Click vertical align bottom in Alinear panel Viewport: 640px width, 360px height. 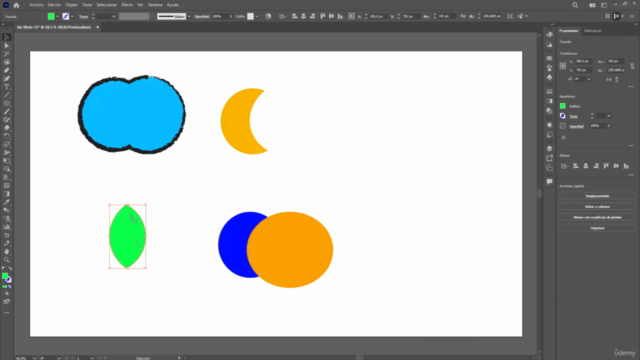[x=626, y=166]
